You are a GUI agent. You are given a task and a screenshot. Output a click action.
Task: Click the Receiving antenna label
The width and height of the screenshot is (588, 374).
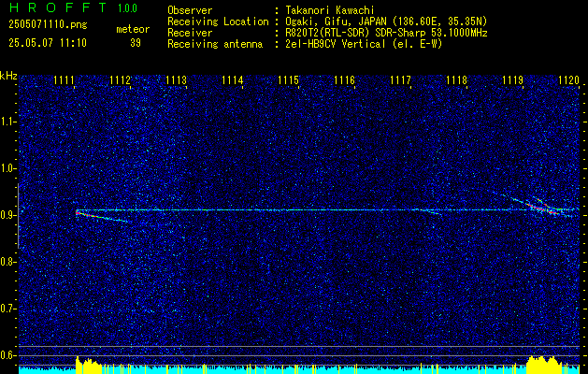(x=215, y=44)
